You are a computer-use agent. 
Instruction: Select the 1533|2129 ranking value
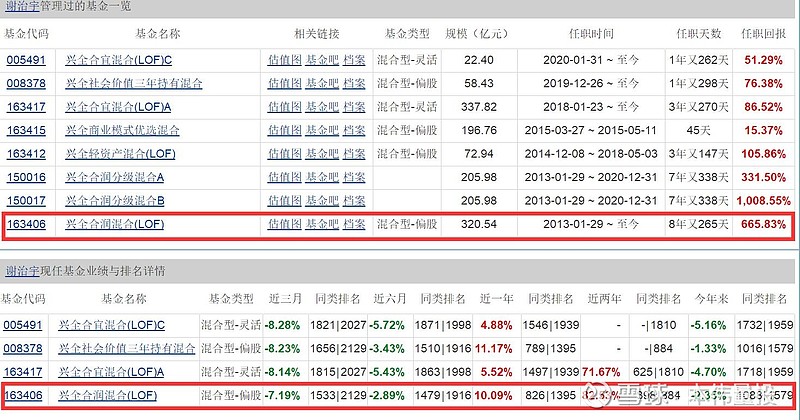(x=338, y=396)
